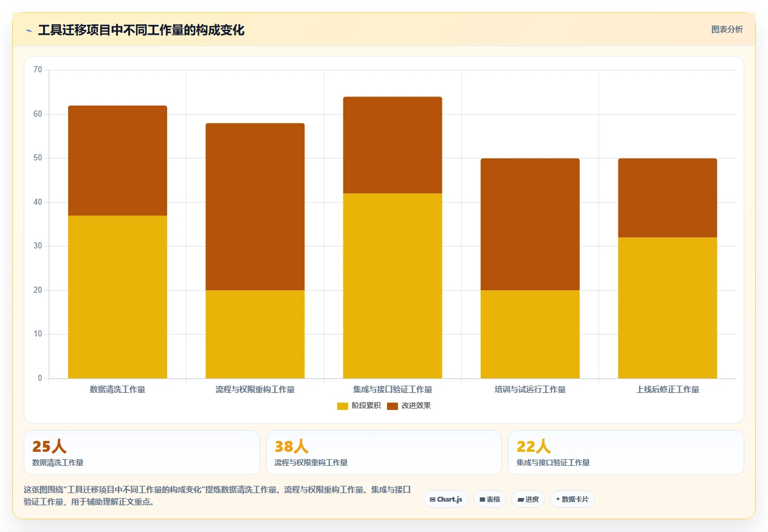Image resolution: width=768 pixels, height=532 pixels.
Task: Click the 图表分析 label in header
Action: coord(727,29)
